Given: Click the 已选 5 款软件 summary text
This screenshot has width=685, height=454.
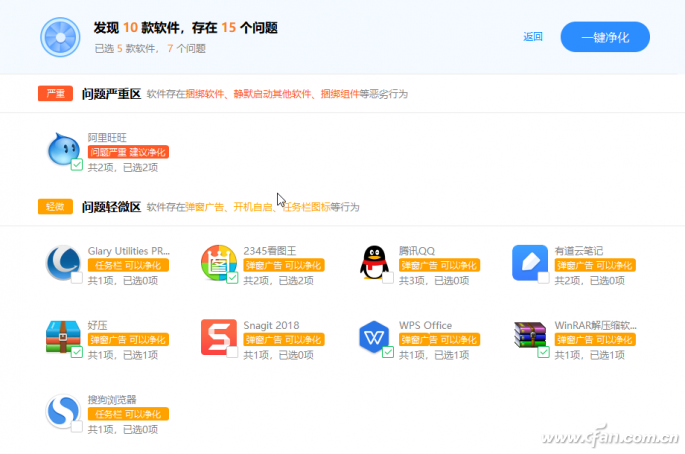Looking at the screenshot, I should 125,49.
